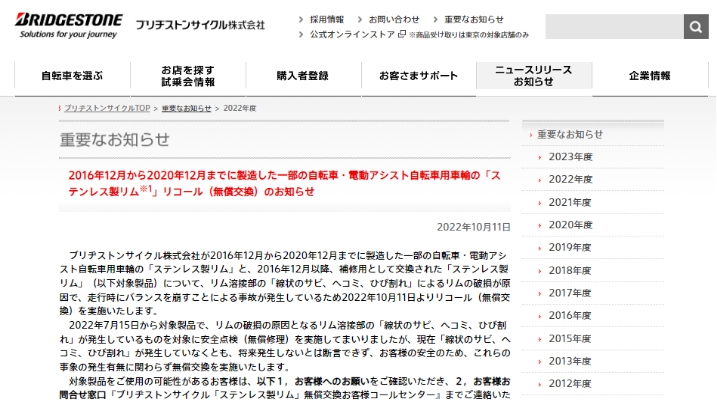This screenshot has height=400, width=717.
Task: Open 2020年度 in sidebar
Action: pos(570,225)
